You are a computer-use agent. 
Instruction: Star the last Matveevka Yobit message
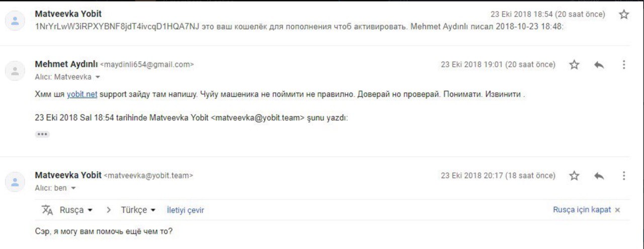pos(574,176)
